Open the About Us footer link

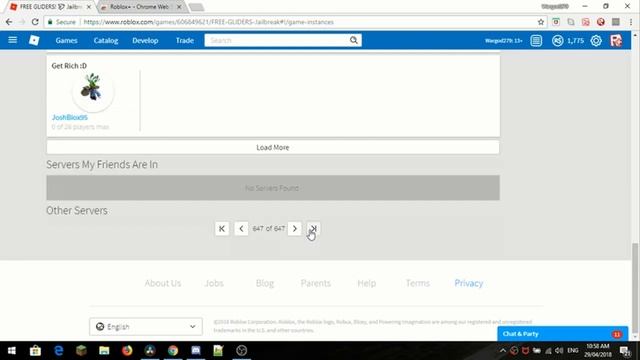(x=162, y=283)
